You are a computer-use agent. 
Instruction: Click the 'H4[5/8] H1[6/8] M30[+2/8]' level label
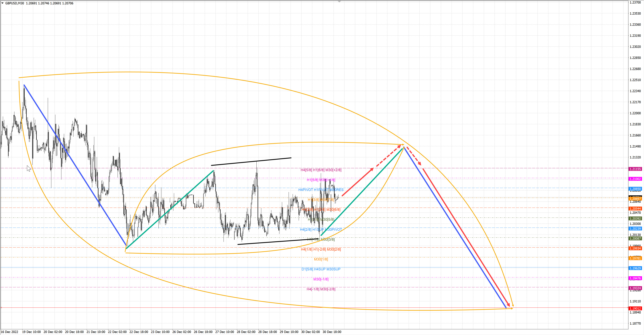(321, 170)
